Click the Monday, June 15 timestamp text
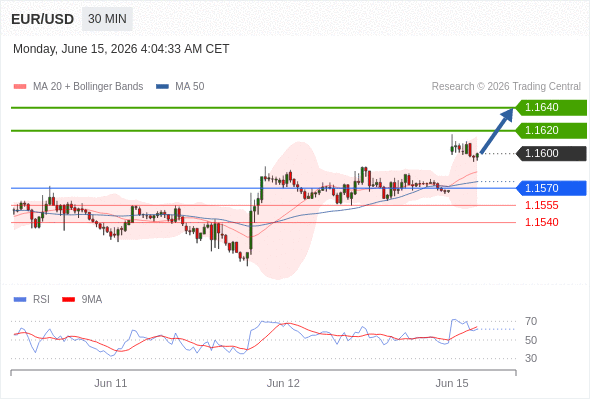 click(121, 49)
